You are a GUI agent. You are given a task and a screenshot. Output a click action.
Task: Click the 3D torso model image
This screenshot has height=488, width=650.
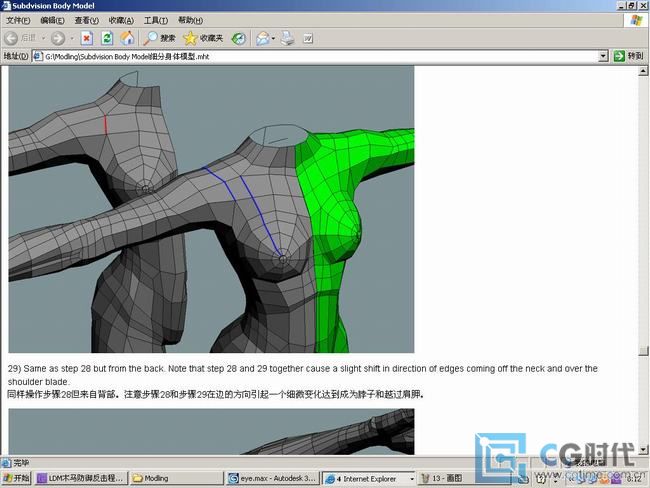(211, 209)
